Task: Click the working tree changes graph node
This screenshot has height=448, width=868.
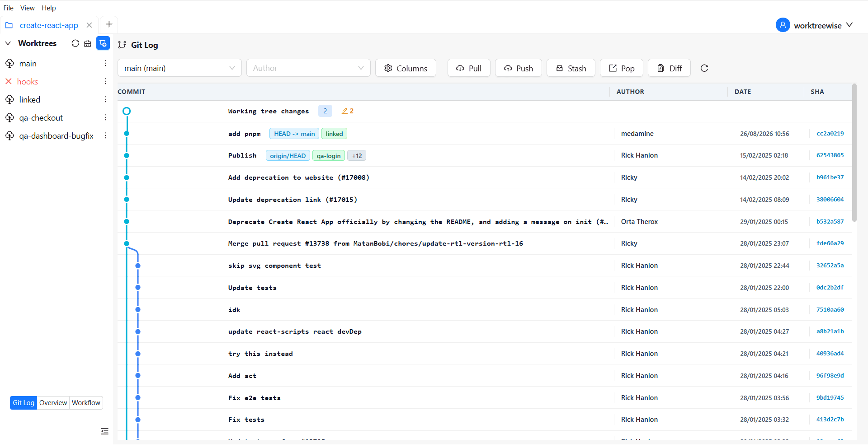Action: click(127, 111)
